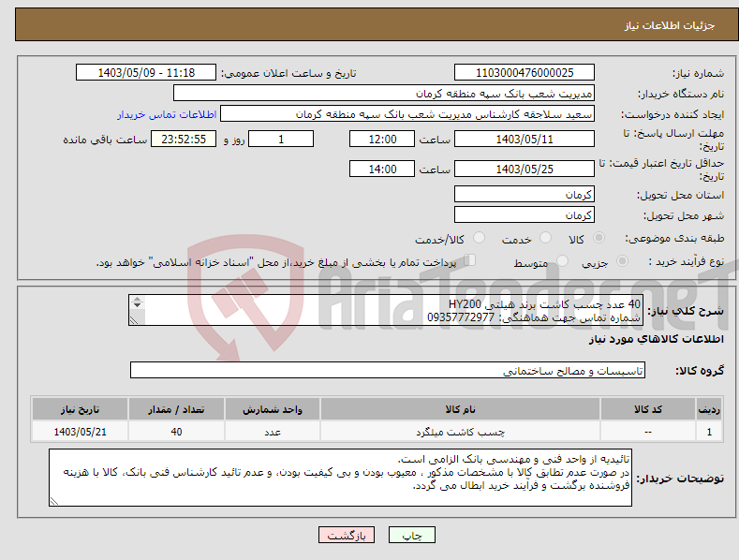Click the item name cell چسب کاشت میلگرد
Image resolution: width=739 pixels, height=560 pixels.
pos(460,432)
